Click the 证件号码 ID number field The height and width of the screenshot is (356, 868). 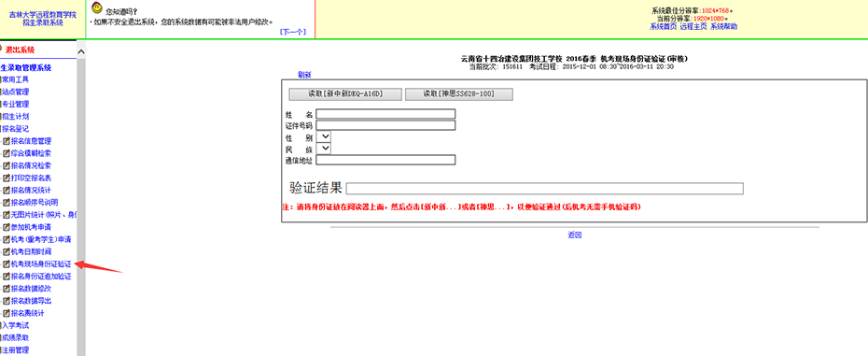[x=385, y=125]
